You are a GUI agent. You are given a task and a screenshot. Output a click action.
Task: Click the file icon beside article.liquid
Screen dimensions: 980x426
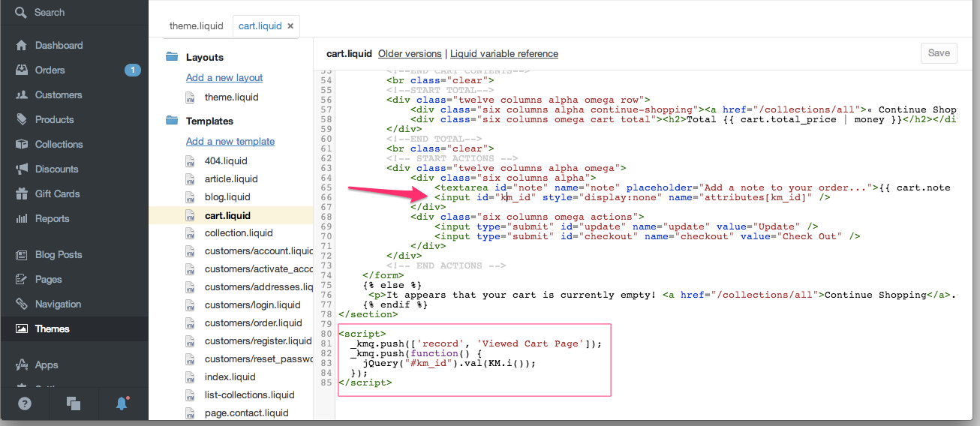pyautogui.click(x=190, y=179)
